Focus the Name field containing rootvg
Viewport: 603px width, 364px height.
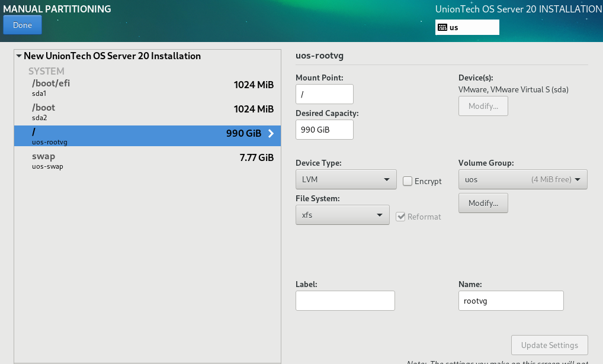tap(511, 301)
